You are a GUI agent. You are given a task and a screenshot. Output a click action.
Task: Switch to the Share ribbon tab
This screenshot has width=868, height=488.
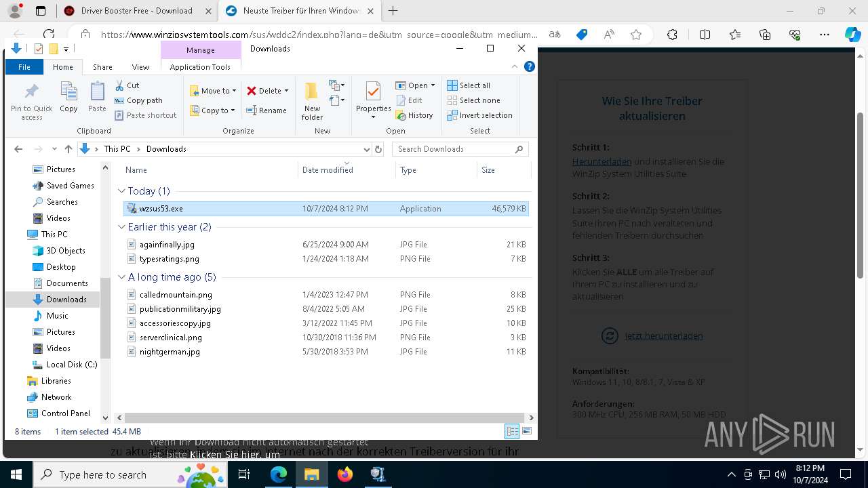pos(102,67)
